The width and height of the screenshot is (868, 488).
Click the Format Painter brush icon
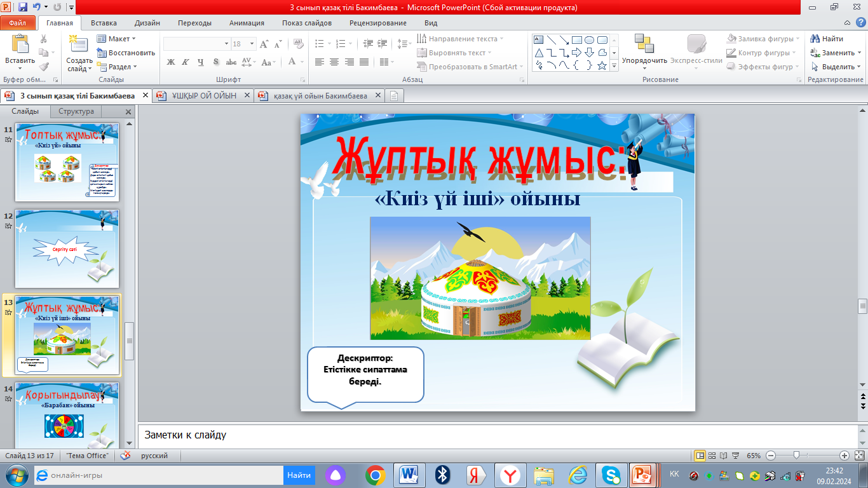point(44,66)
